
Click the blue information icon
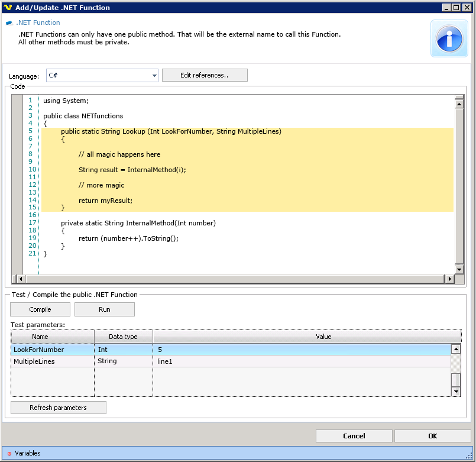pyautogui.click(x=449, y=38)
